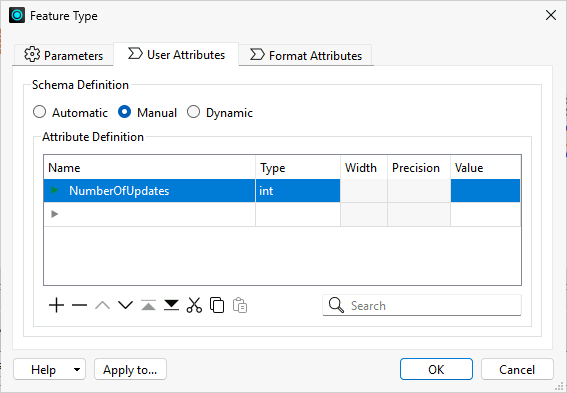The height and width of the screenshot is (393, 567).
Task: Click green arrow beside NumberOfUpdates
Action: (55, 190)
